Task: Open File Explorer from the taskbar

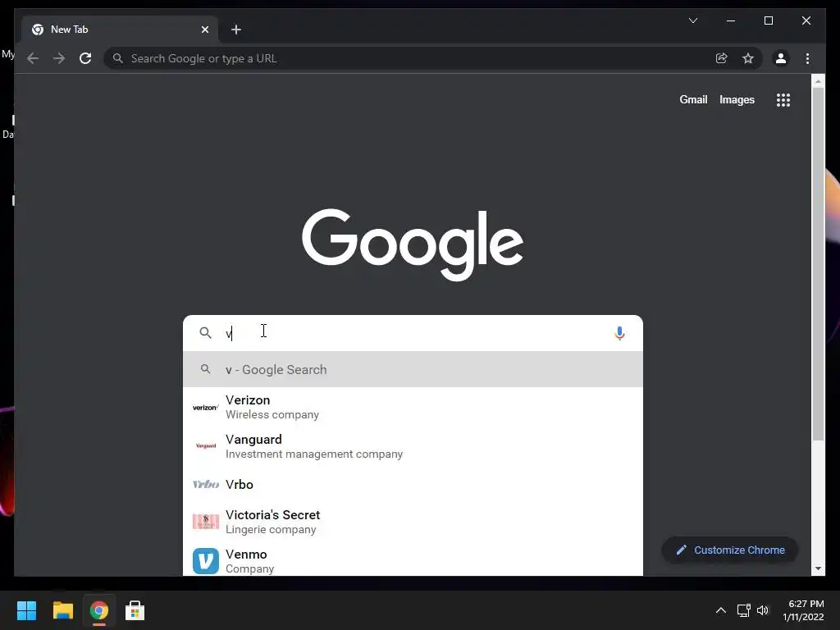Action: [62, 610]
